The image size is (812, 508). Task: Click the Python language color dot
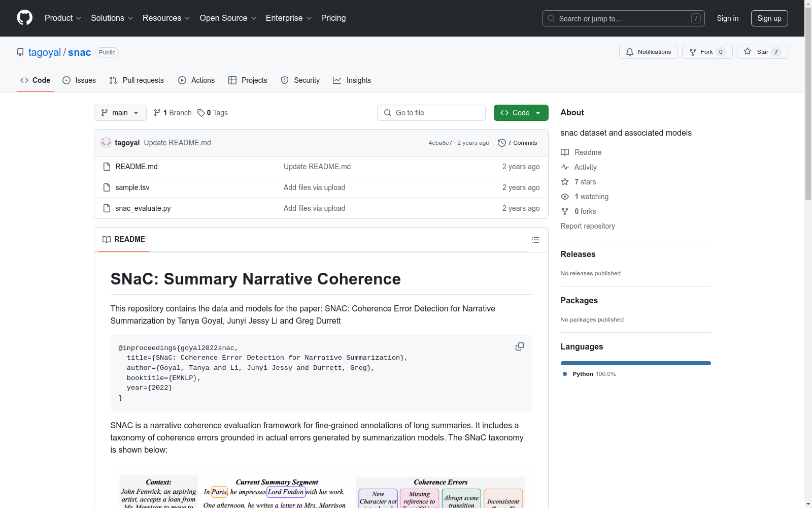pyautogui.click(x=565, y=374)
